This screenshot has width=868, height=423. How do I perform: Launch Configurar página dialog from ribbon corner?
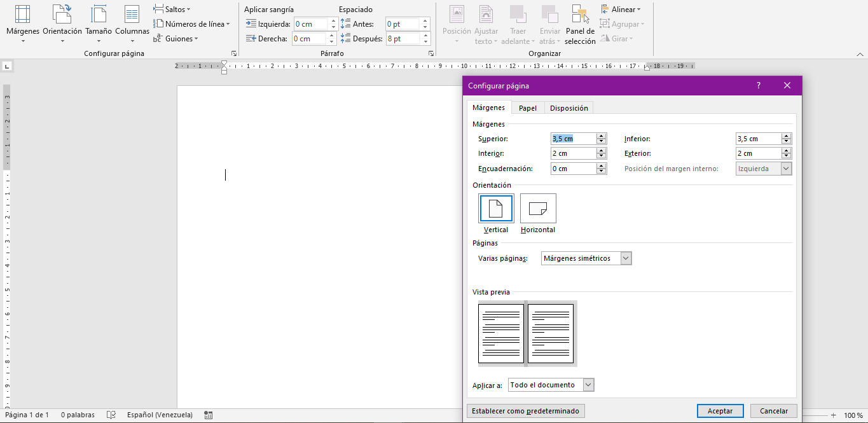(x=234, y=54)
